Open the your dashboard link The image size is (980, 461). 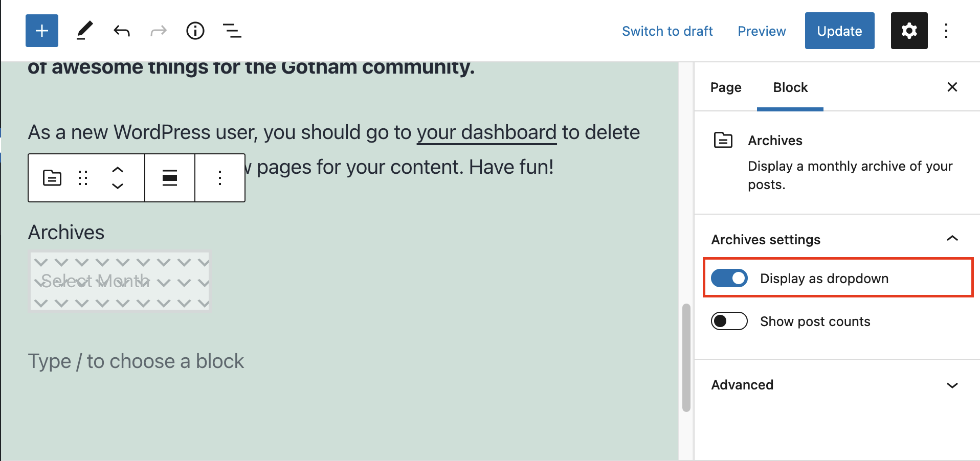click(486, 132)
